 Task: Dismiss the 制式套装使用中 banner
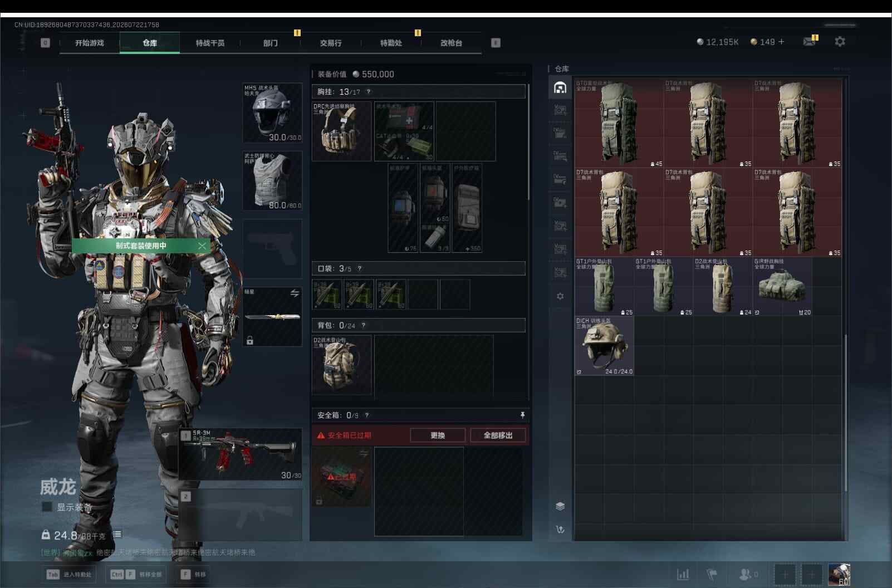click(202, 246)
